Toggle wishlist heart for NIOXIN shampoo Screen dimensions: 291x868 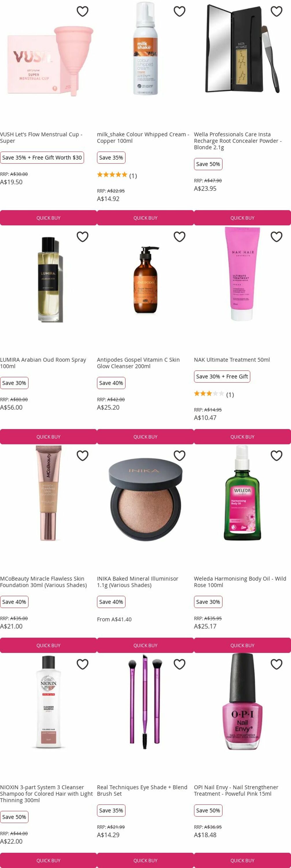point(82,664)
